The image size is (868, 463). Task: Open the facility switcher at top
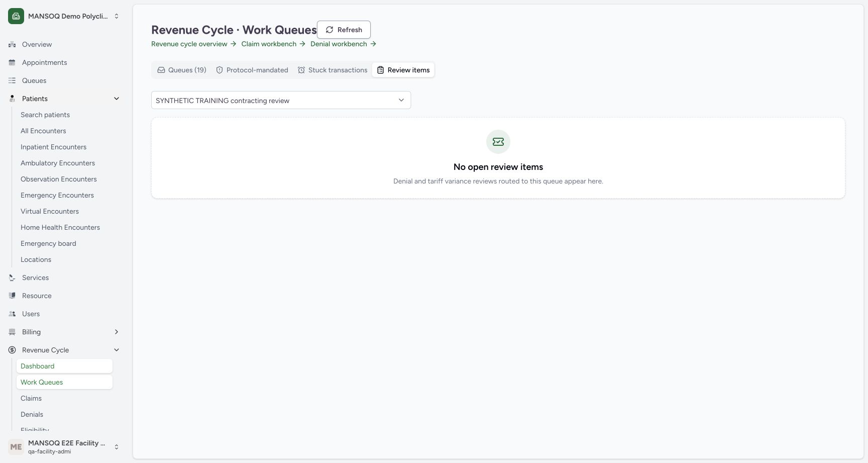point(64,16)
